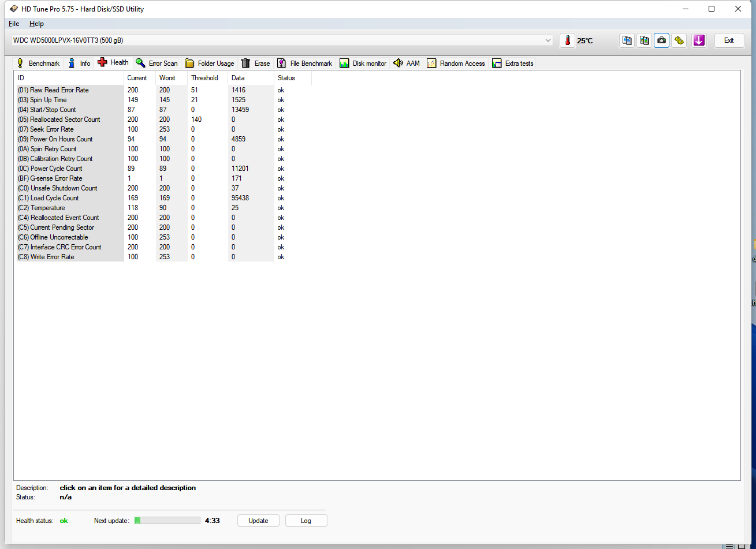Select the Reallocated Sector Count row
756x549 pixels.
(65, 119)
